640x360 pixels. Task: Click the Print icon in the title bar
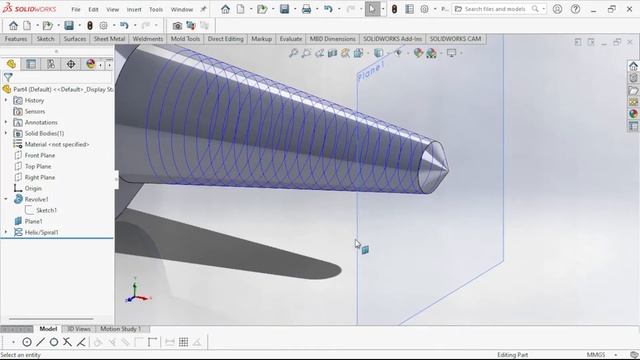click(307, 9)
